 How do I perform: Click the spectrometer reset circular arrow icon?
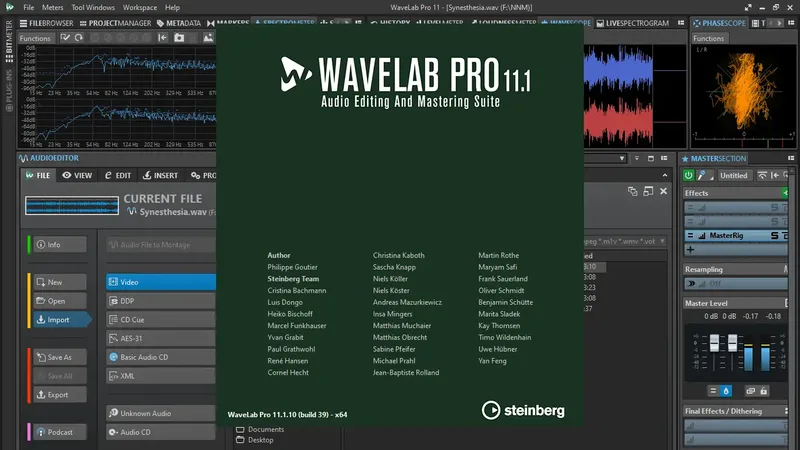pos(79,38)
